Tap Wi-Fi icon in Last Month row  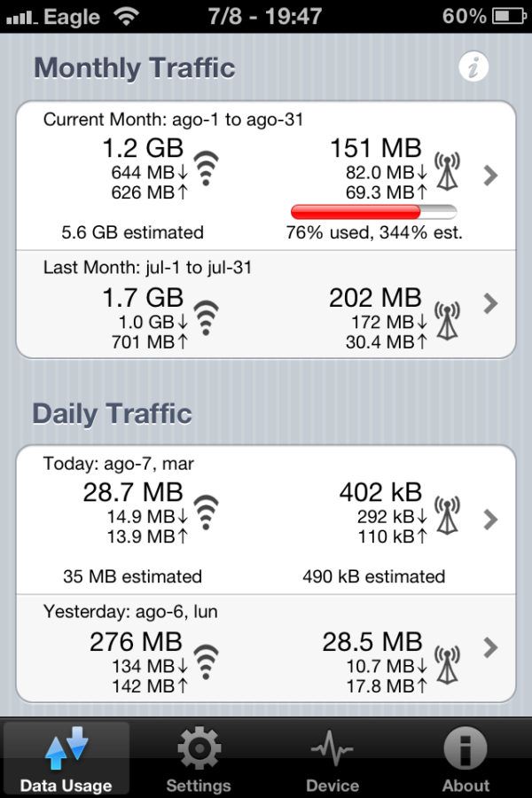[x=207, y=317]
